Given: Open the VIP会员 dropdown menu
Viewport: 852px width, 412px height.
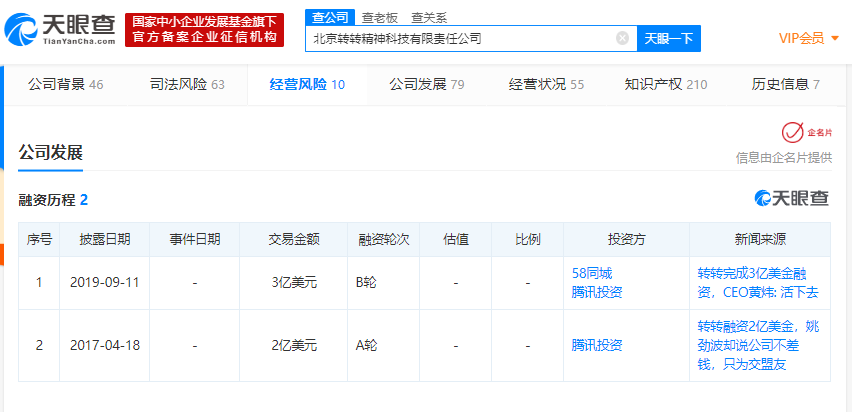Looking at the screenshot, I should coord(809,38).
